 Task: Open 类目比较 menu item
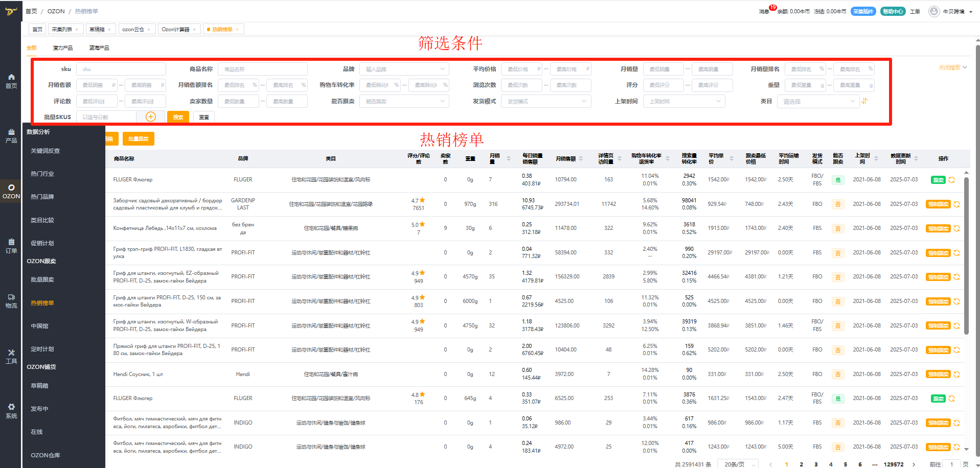pos(42,220)
